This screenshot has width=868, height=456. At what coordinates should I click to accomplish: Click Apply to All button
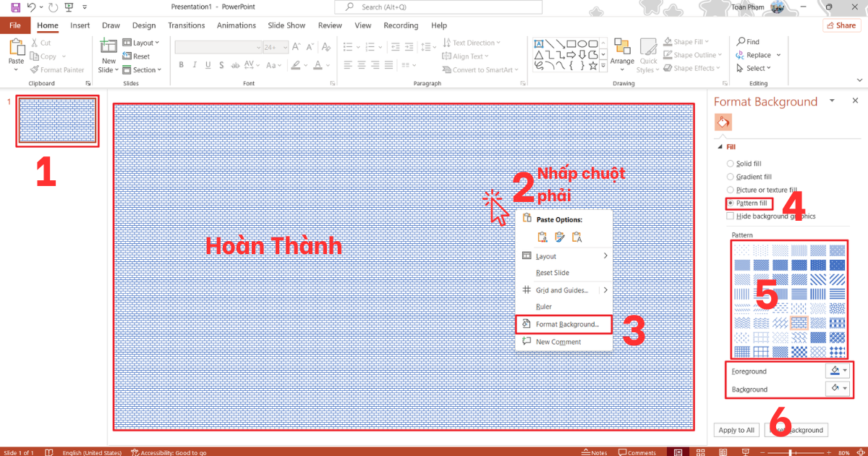(736, 430)
